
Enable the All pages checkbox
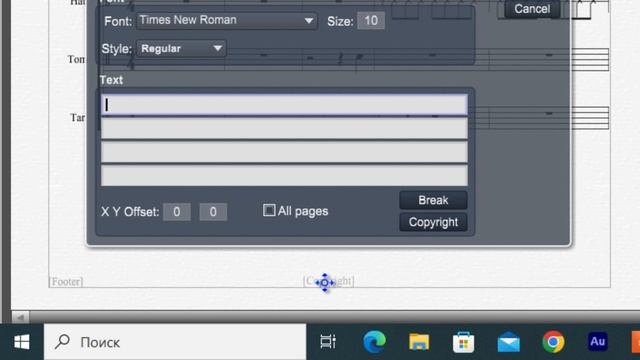pyautogui.click(x=269, y=210)
